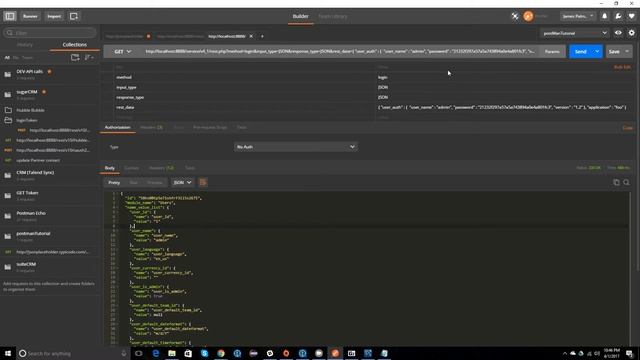This screenshot has height=360, width=640.
Task: Open the Save button dropdown arrow
Action: coord(627,51)
